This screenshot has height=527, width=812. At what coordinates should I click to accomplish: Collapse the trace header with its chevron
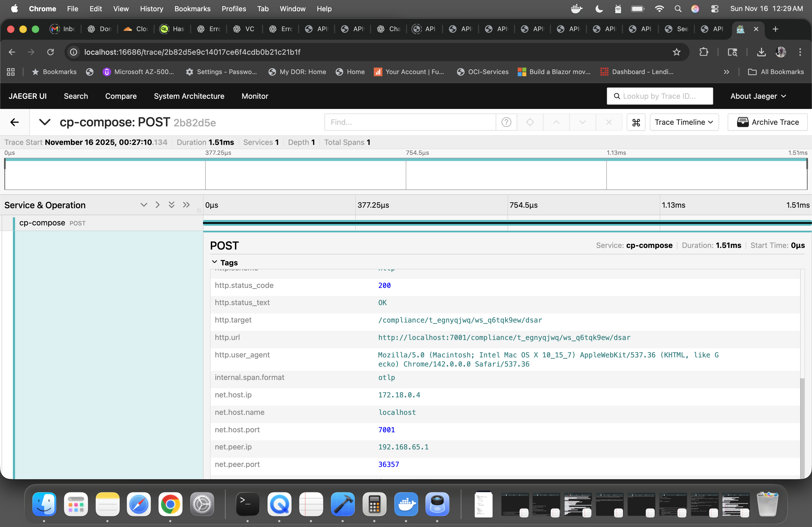[44, 122]
